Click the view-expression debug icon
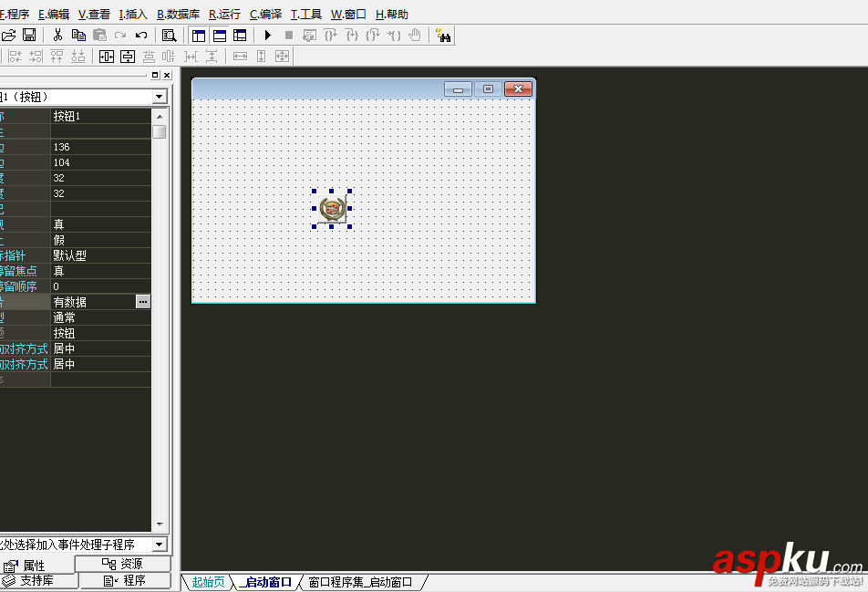The image size is (868, 592). click(x=309, y=36)
